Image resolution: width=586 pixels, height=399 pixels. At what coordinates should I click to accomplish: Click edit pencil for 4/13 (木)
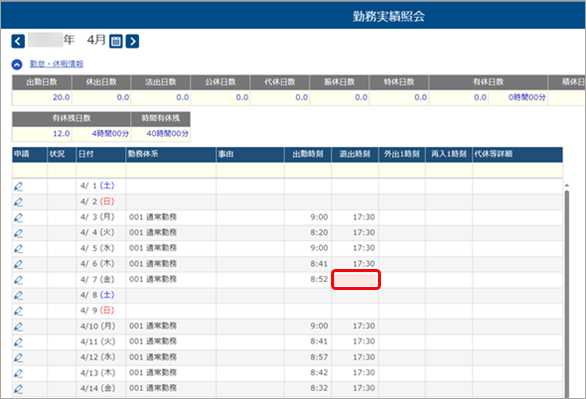click(x=18, y=373)
